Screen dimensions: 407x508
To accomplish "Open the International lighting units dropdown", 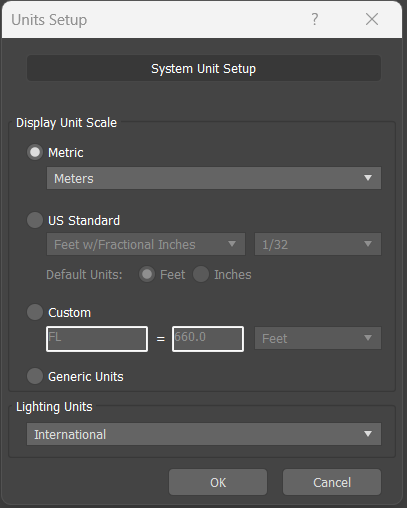I will click(x=204, y=434).
